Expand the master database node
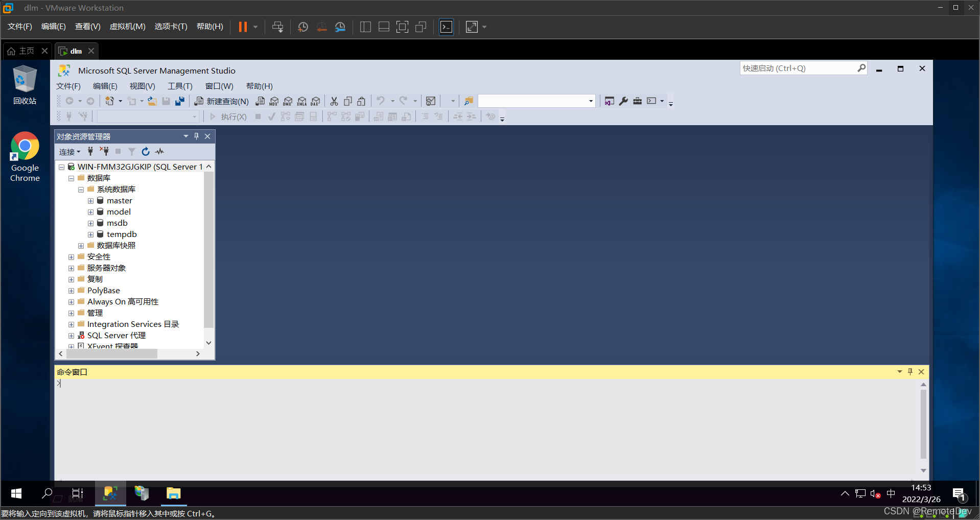980x520 pixels. click(x=90, y=201)
